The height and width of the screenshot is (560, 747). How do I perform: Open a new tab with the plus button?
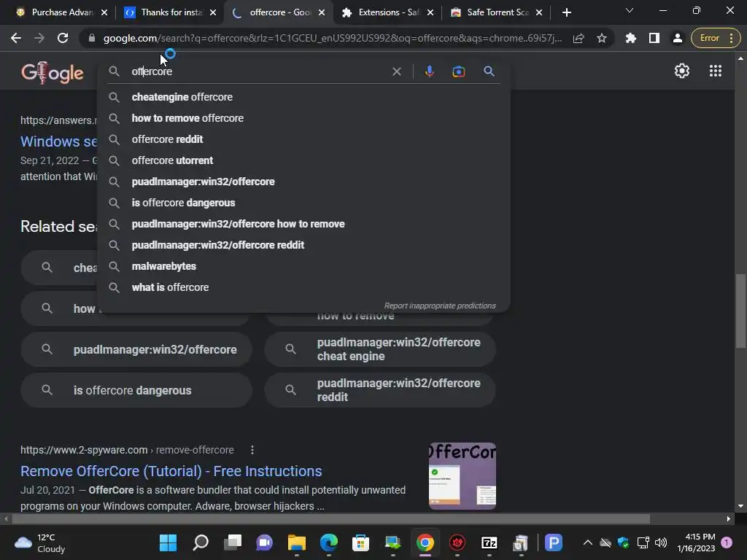coord(566,12)
